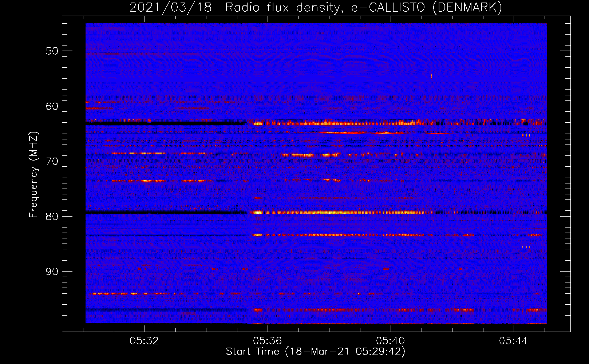Click the 90 MHz frequency tick label
This screenshot has height=364, width=589.
coord(52,272)
